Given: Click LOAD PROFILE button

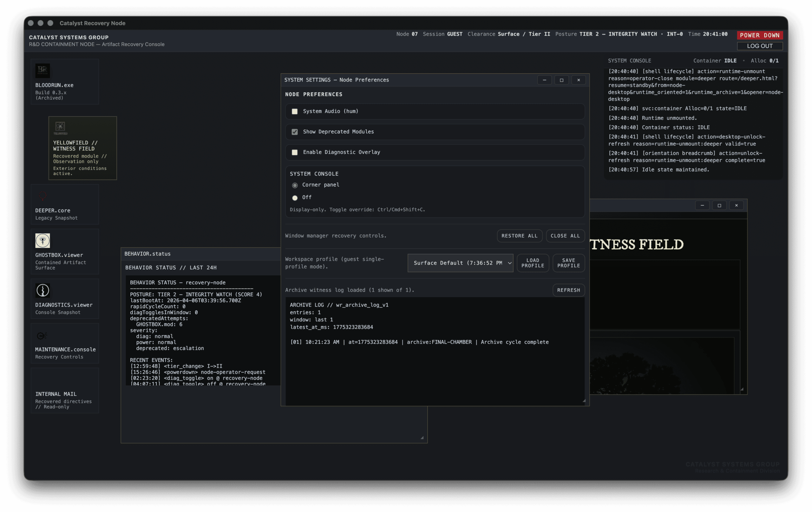Looking at the screenshot, I should point(533,263).
